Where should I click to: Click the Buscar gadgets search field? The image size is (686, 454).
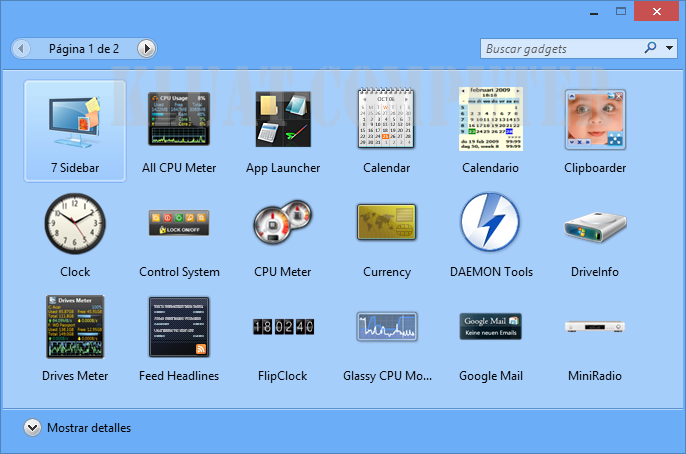(560, 48)
